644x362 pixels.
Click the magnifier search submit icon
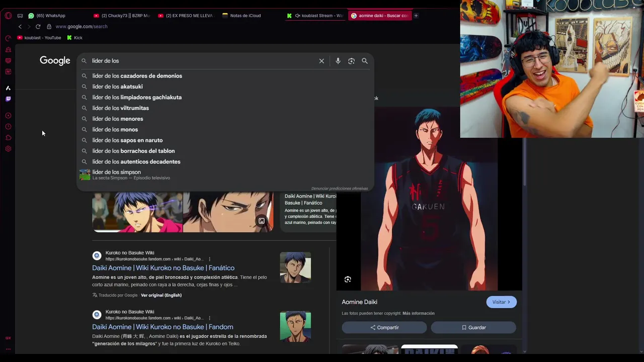coord(365,61)
